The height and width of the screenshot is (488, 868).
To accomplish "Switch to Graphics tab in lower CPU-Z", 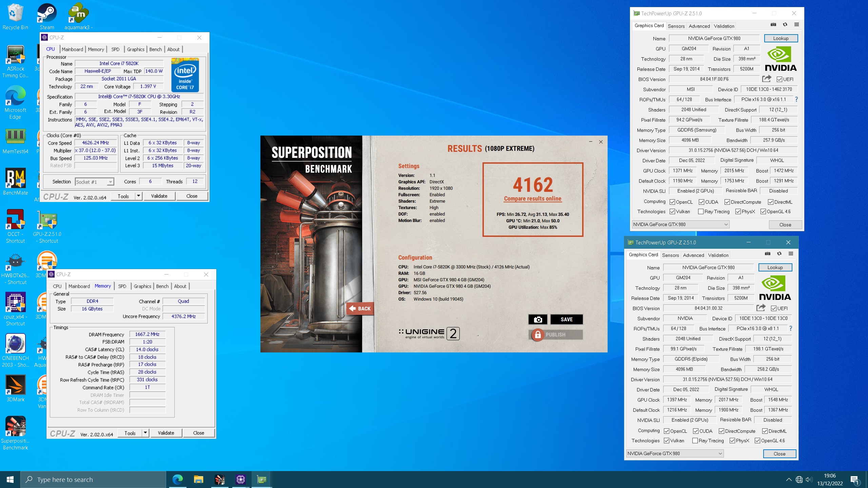I will click(x=142, y=286).
